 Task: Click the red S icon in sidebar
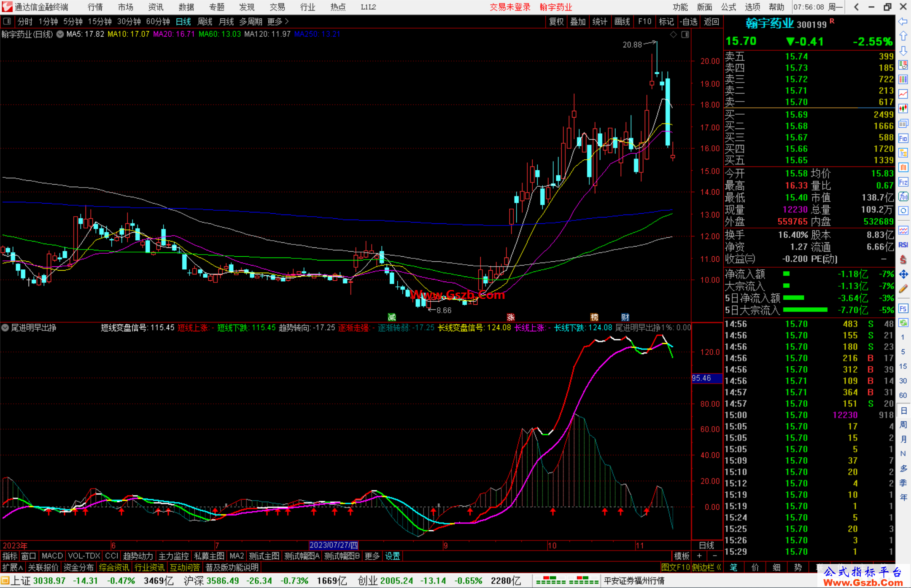tap(903, 260)
